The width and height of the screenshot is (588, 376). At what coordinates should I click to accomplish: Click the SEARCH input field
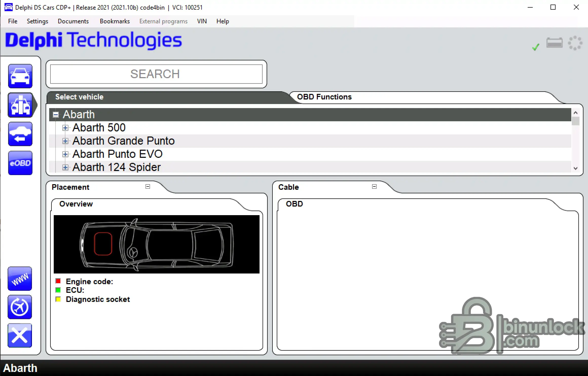(156, 74)
